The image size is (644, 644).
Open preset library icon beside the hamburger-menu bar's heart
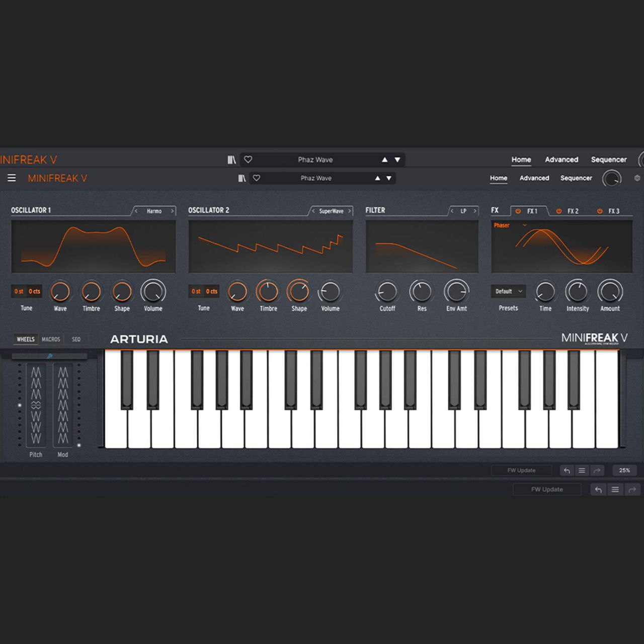(242, 178)
